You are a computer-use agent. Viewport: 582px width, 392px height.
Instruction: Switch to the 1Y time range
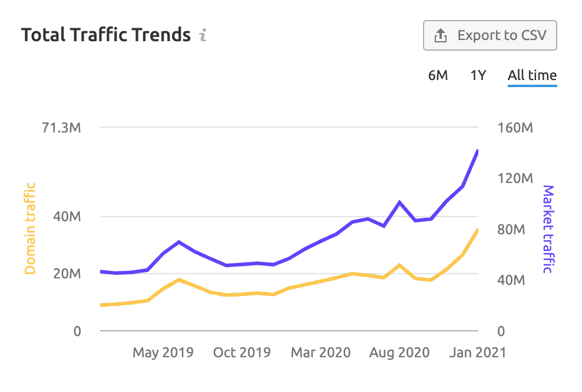[478, 75]
